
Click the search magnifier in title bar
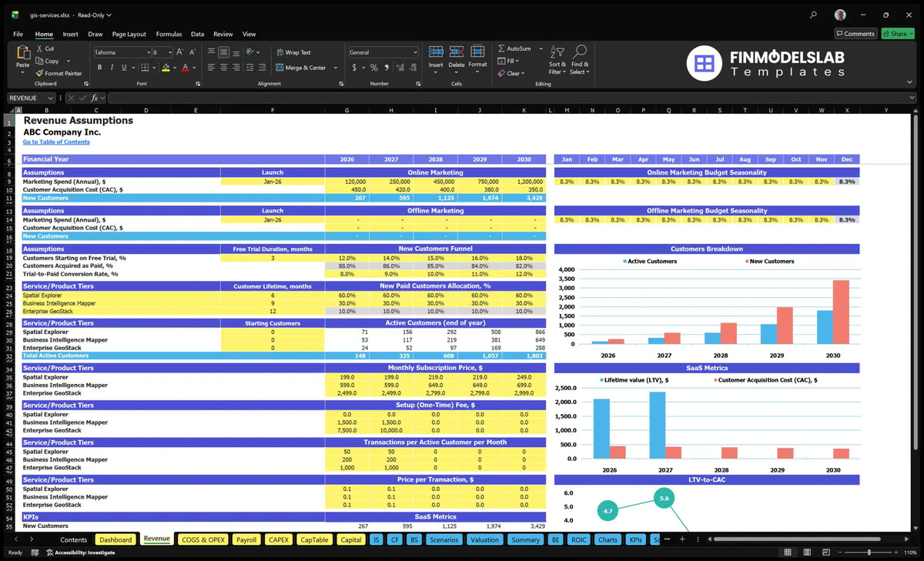[814, 15]
